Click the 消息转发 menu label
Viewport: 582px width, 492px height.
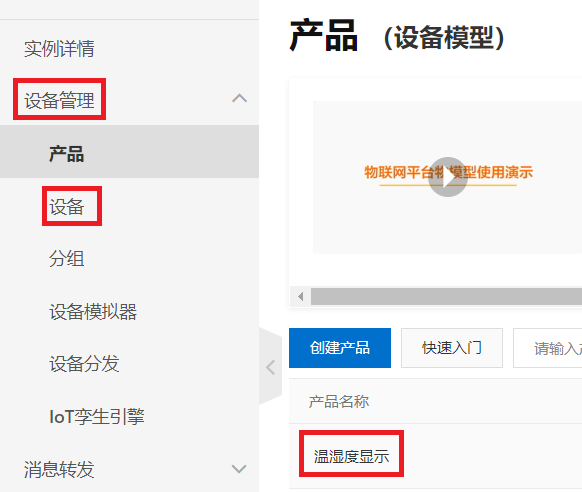click(59, 469)
